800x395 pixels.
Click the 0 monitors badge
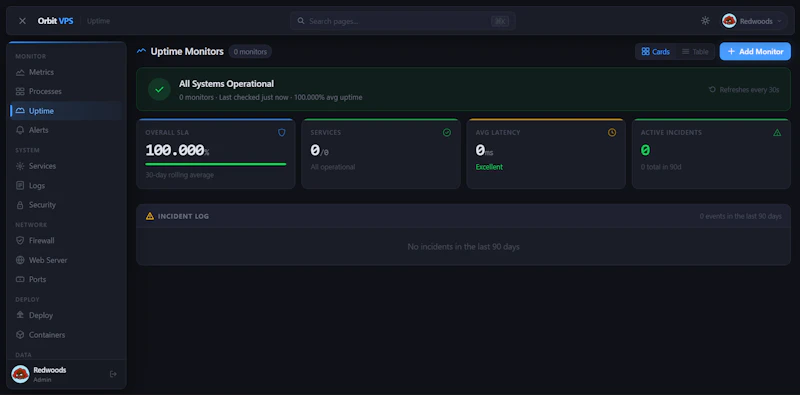tap(250, 52)
